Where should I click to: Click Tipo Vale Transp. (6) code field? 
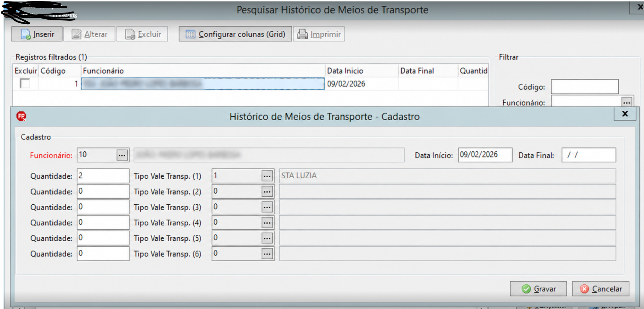[x=237, y=253]
